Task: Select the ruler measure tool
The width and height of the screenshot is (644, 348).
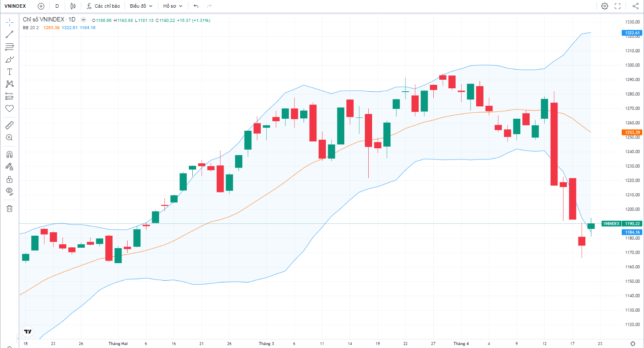Action: pyautogui.click(x=9, y=125)
